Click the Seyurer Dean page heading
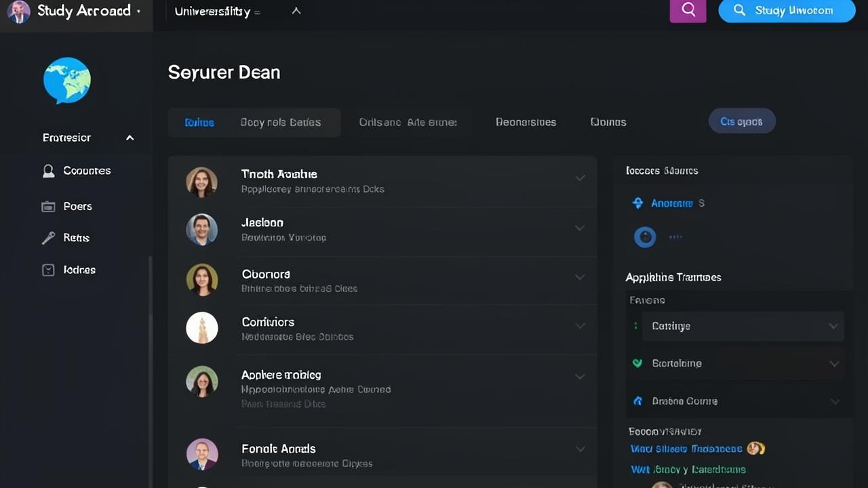 [224, 73]
